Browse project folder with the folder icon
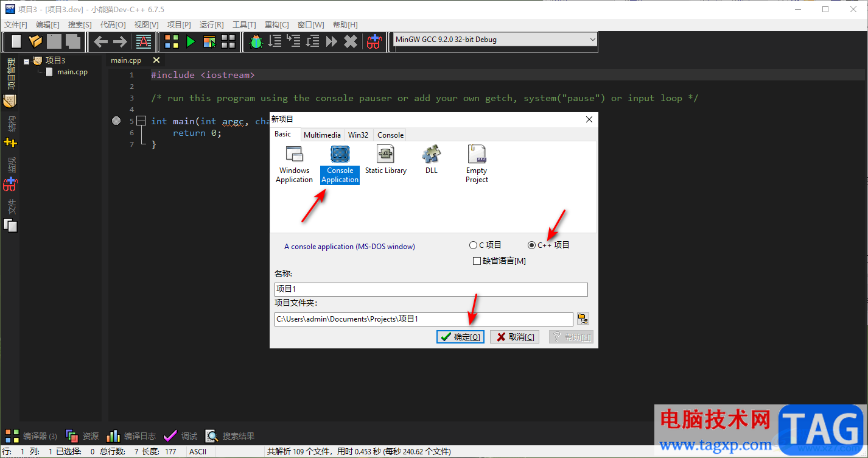The image size is (868, 458). coord(583,319)
